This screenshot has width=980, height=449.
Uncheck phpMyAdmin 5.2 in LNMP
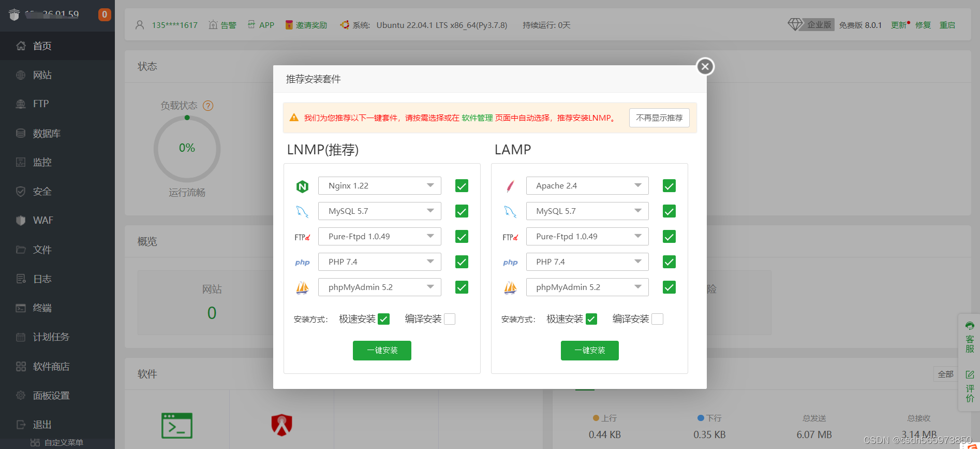[462, 287]
